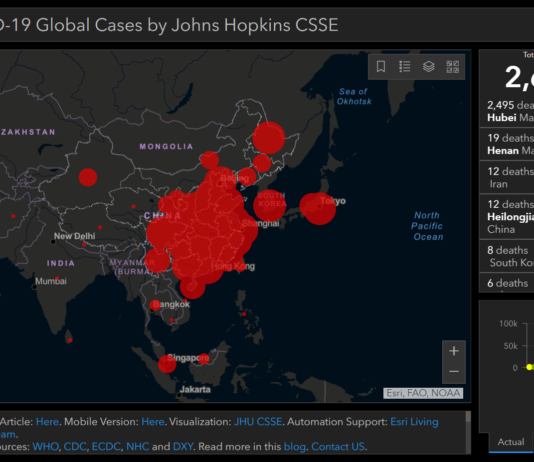Open the Mobile Version 'Here' link
The height and width of the screenshot is (462, 534).
click(153, 422)
